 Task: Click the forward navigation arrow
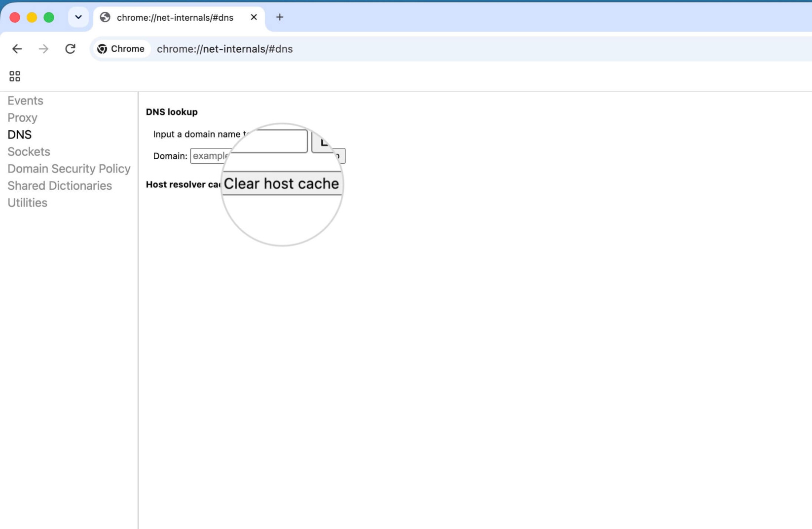point(43,49)
